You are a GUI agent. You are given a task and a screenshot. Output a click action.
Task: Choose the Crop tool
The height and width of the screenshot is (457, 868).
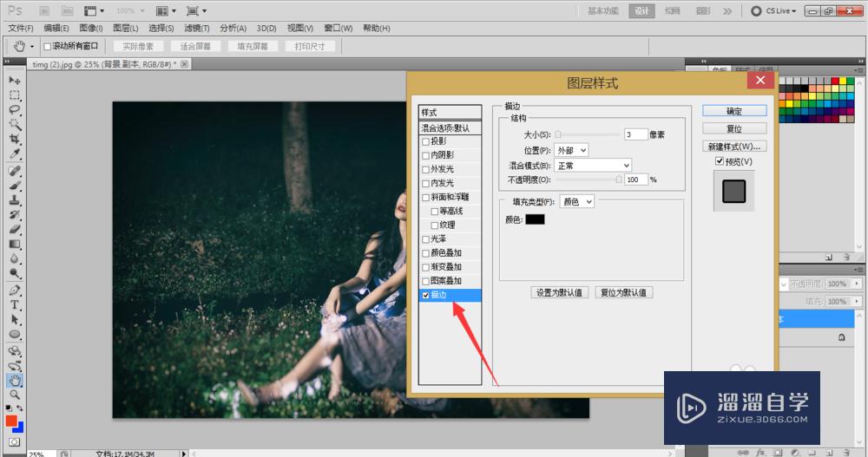pos(15,140)
